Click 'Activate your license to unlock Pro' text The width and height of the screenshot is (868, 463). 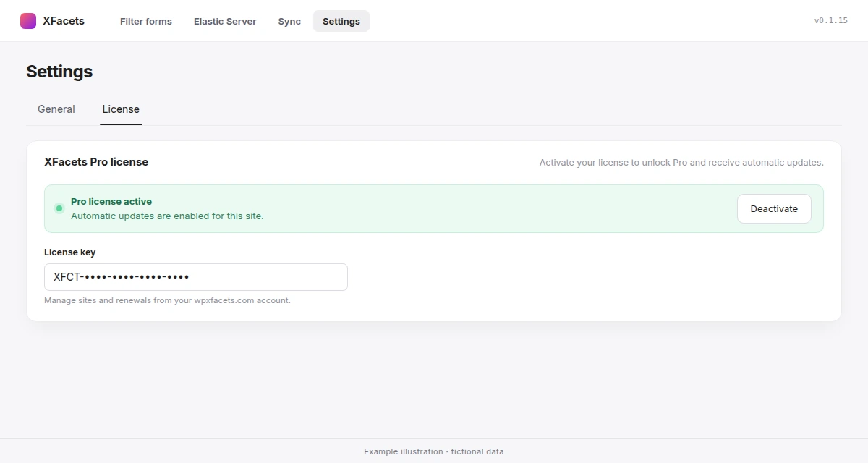pyautogui.click(x=681, y=163)
